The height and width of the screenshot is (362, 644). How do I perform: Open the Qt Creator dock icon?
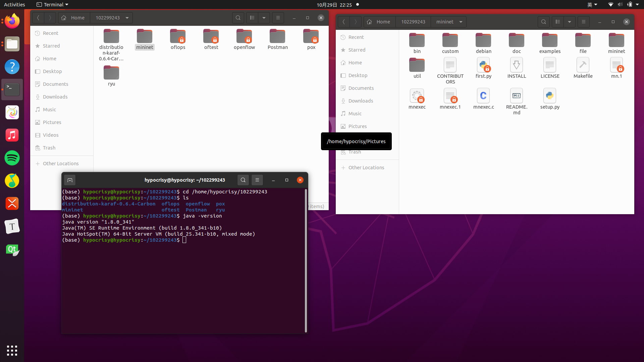coord(12,250)
